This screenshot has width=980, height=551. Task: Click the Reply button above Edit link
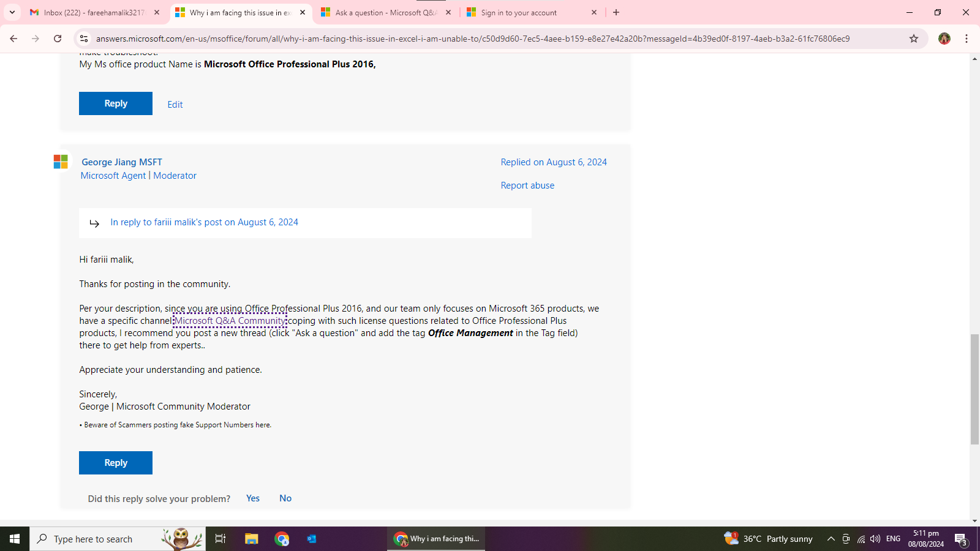click(116, 103)
